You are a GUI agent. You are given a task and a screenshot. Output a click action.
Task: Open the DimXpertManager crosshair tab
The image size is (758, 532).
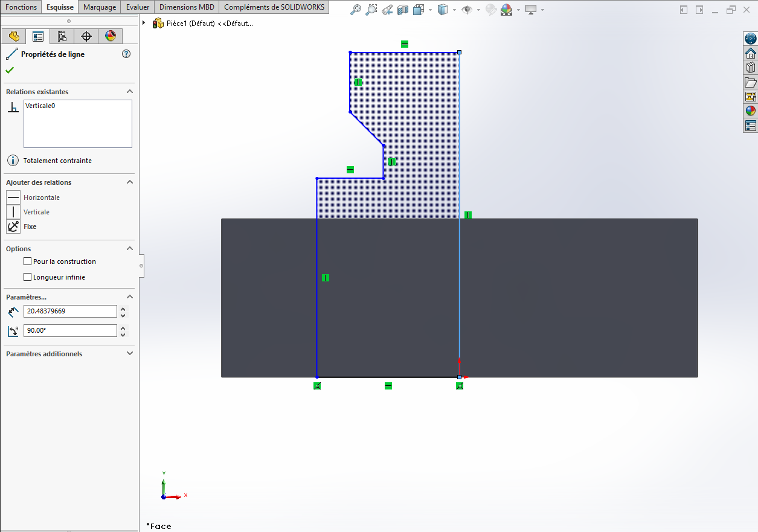coord(86,36)
